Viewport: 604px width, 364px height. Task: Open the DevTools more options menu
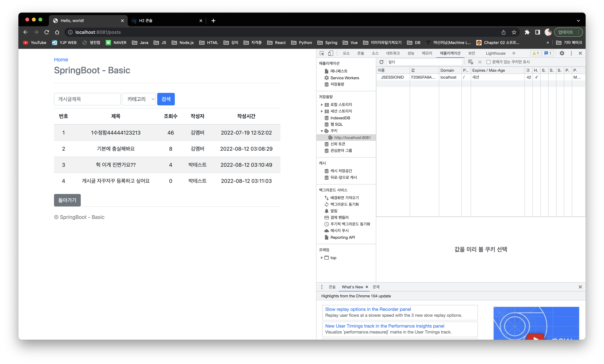click(571, 53)
